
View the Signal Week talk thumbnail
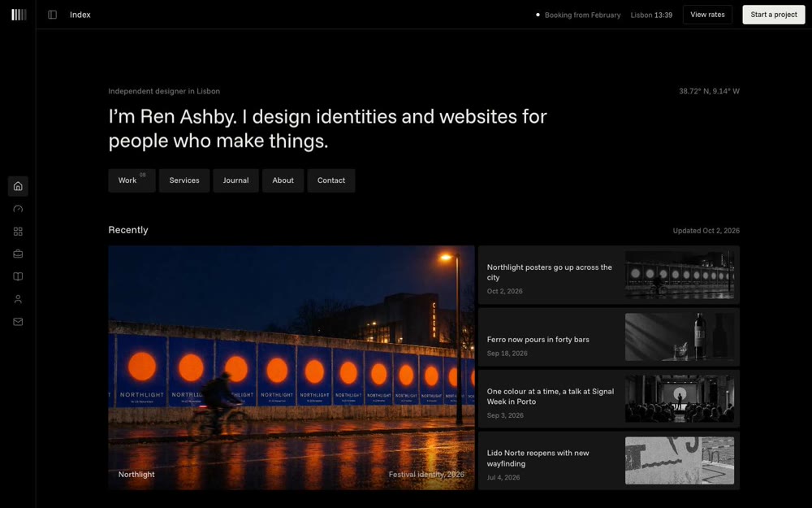pos(680,398)
